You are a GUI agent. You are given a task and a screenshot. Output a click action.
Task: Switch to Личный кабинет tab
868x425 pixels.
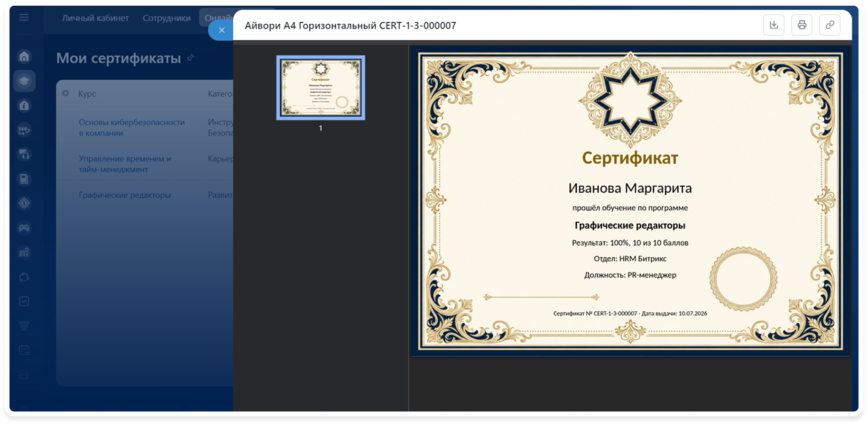95,18
